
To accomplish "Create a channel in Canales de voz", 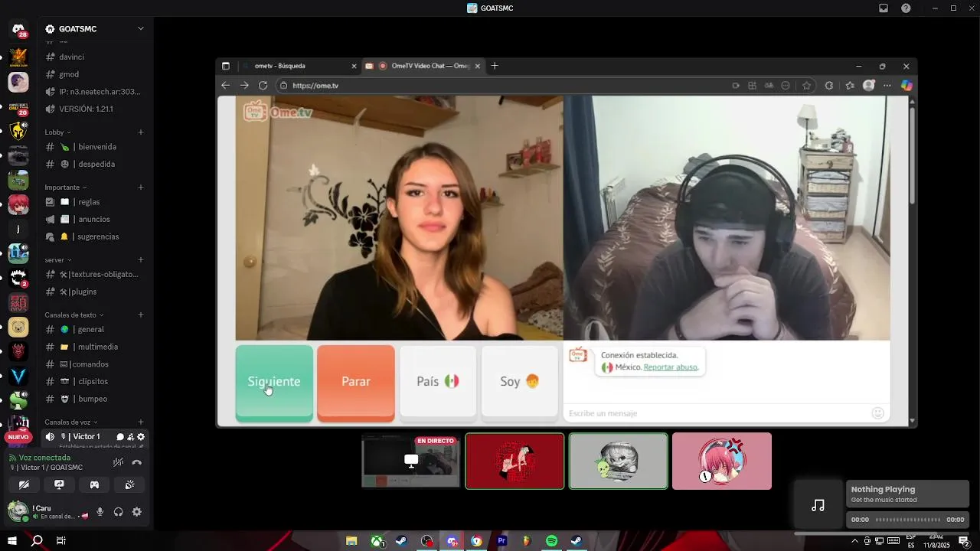I will pos(141,422).
